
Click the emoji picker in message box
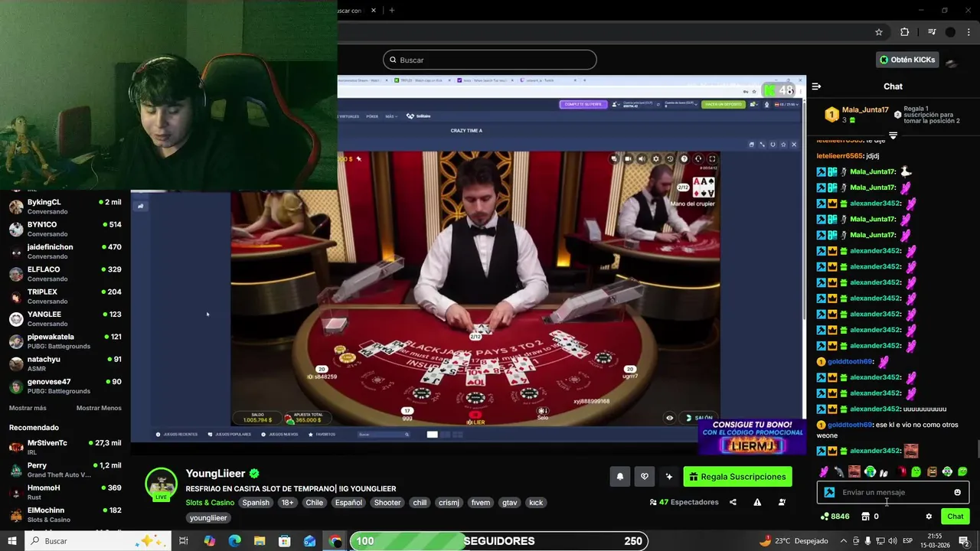(957, 492)
